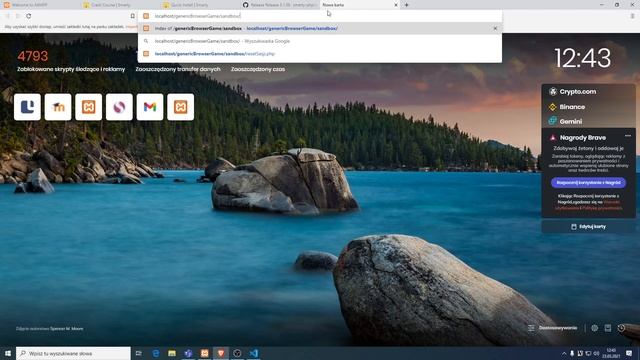This screenshot has height=360, width=640.
Task: Open the Windows Start menu
Action: 8,353
